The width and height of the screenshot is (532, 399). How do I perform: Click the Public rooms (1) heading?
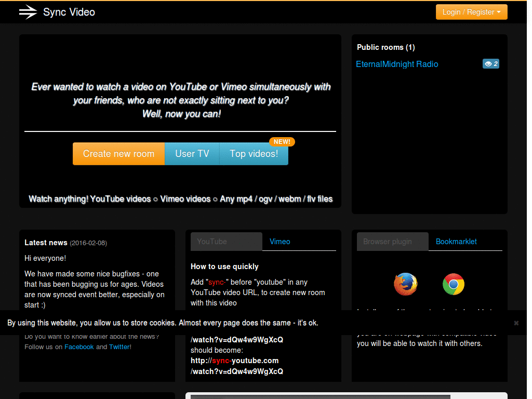point(386,47)
